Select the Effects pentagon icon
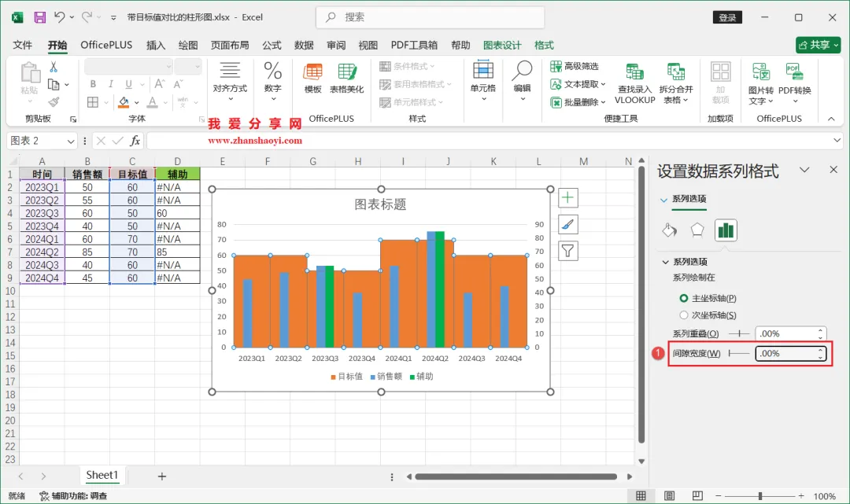The image size is (850, 504). coord(697,230)
